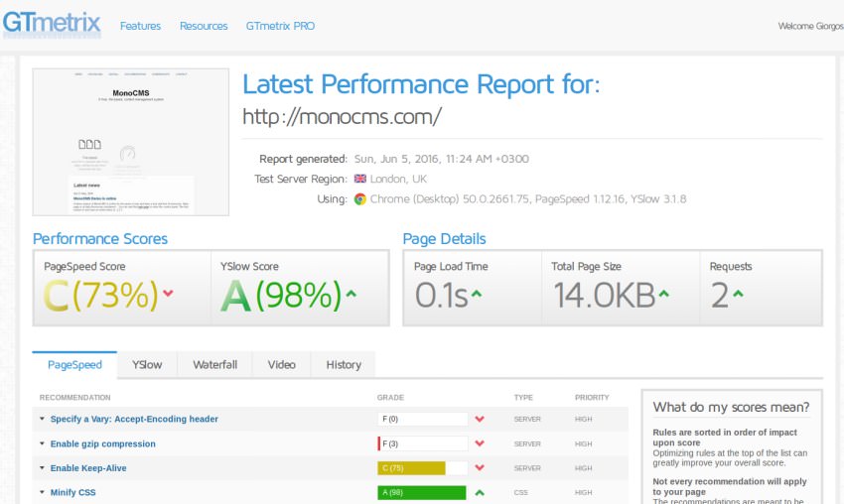Click the A(98%) YSlow score
Screen dimensions: 844x504
[281, 296]
